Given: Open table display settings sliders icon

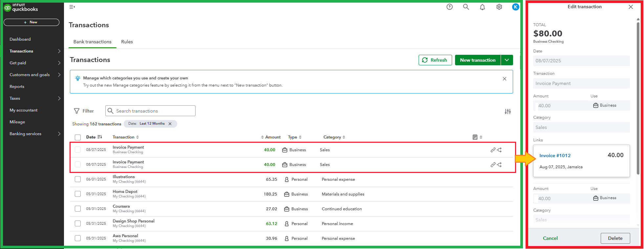Looking at the screenshot, I should (x=508, y=112).
